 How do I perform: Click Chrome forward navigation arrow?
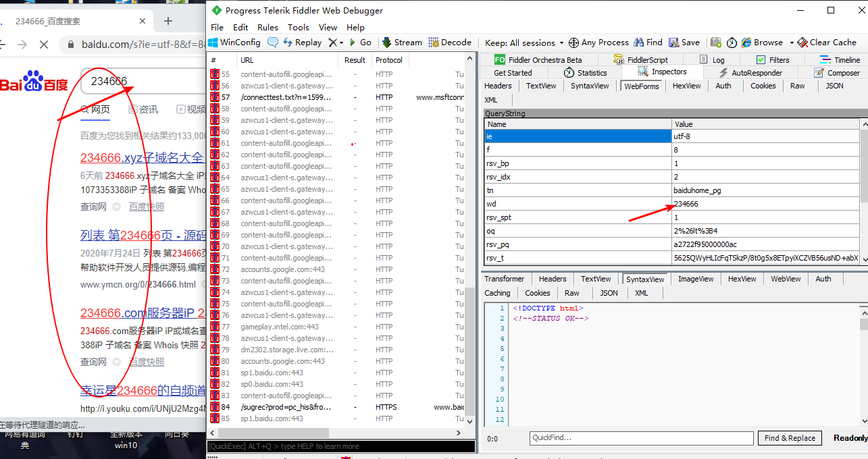(21, 45)
